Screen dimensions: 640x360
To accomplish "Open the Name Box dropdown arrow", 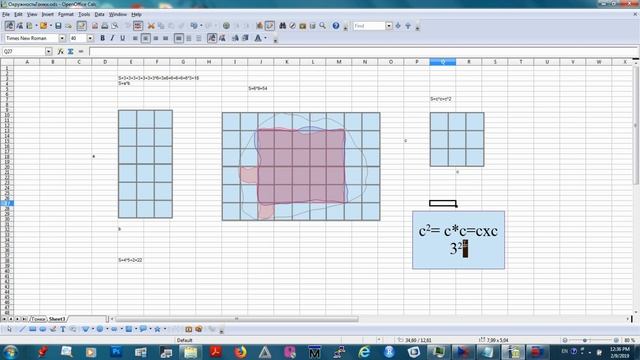I will click(49, 51).
